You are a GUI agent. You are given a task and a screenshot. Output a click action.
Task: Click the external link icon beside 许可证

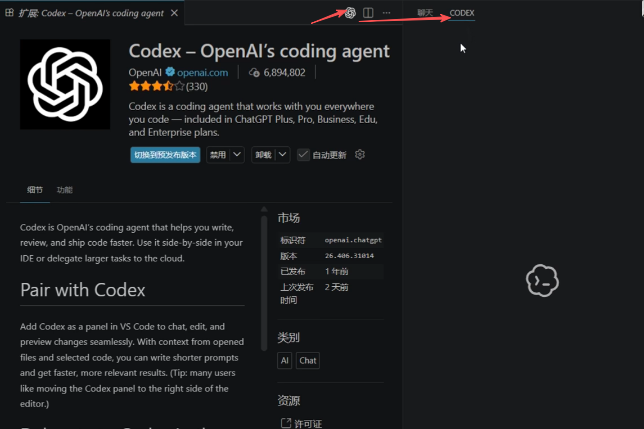[x=286, y=423]
